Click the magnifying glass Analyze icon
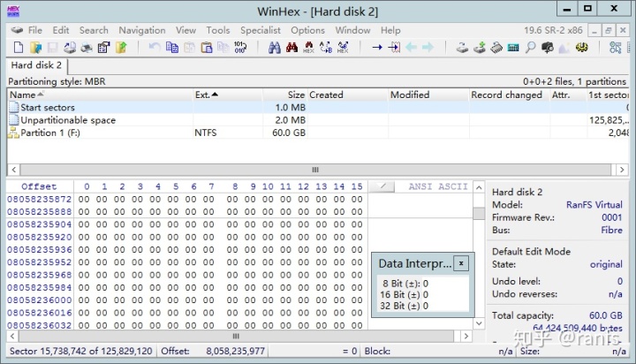 tap(530, 48)
